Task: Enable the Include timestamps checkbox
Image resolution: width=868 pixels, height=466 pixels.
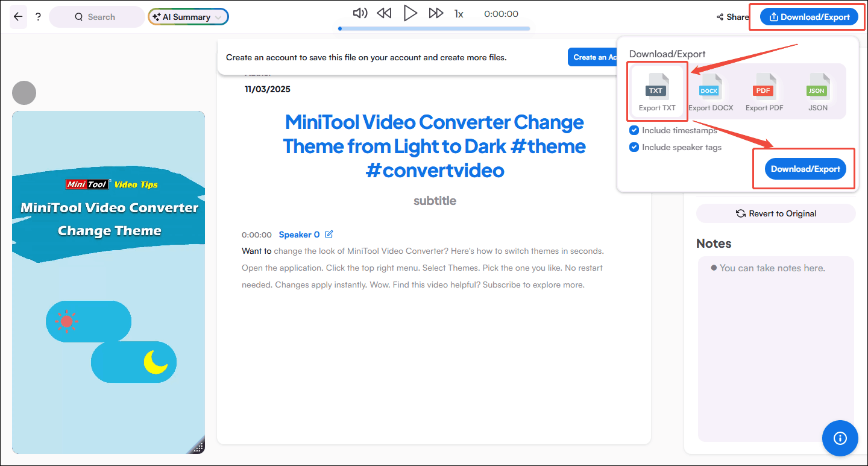Action: [x=634, y=130]
